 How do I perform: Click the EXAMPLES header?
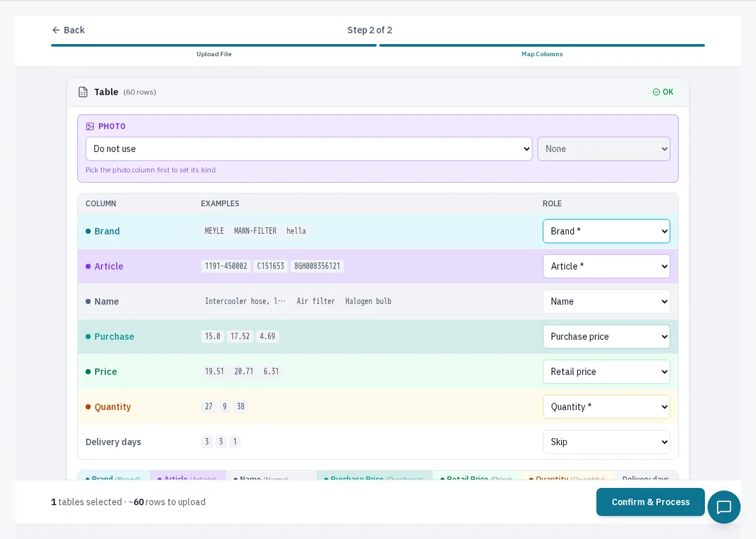pos(220,204)
